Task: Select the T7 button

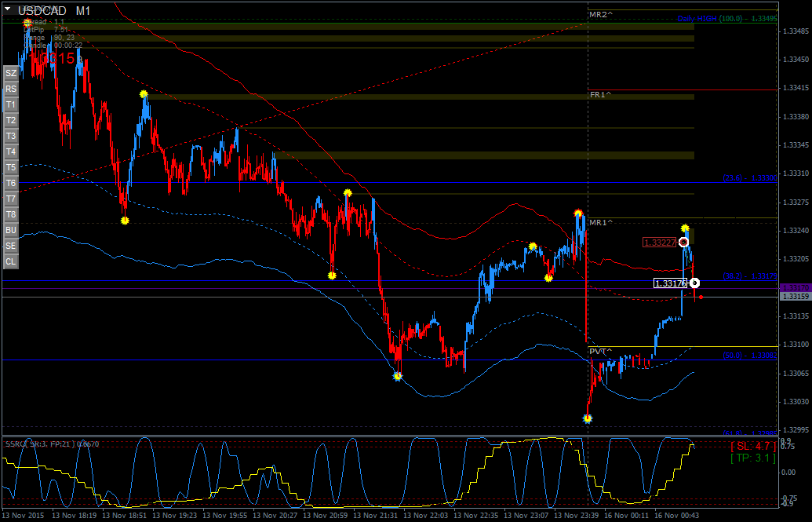Action: tap(11, 199)
